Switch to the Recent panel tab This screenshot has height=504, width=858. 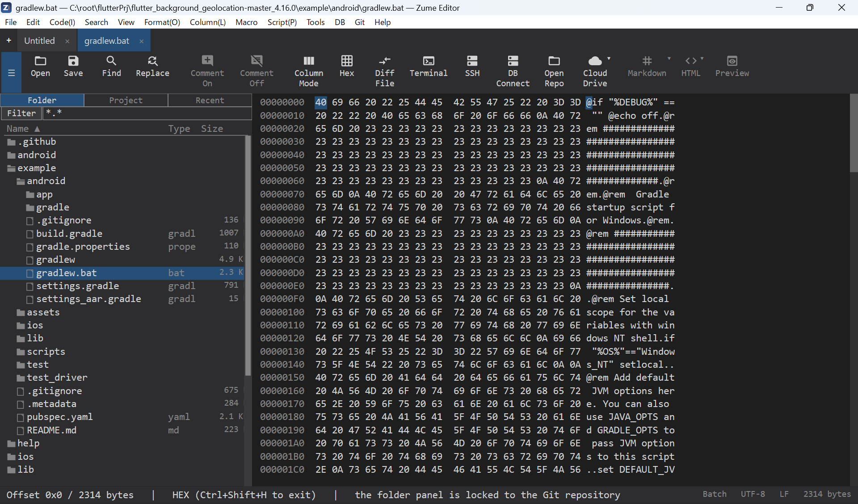coord(210,100)
